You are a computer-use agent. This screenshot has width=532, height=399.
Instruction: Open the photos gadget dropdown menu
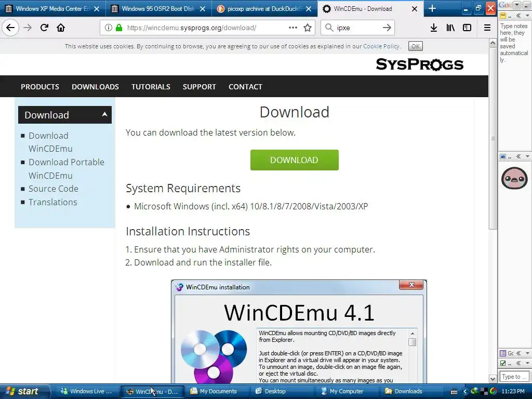(527, 156)
